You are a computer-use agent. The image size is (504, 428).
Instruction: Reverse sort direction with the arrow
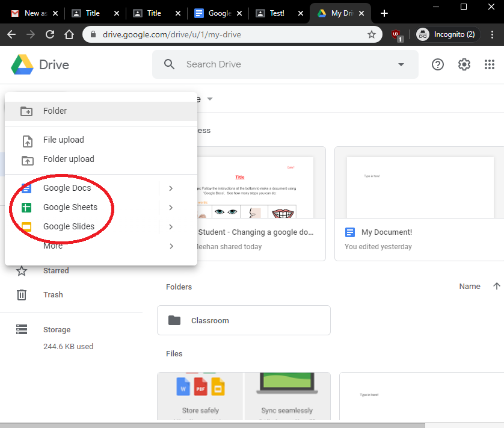click(497, 286)
